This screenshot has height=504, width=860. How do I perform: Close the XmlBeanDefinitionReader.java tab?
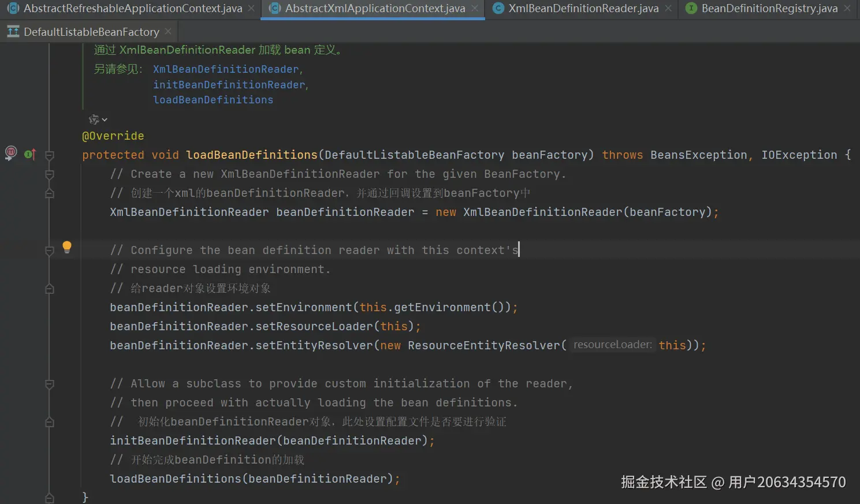point(668,8)
